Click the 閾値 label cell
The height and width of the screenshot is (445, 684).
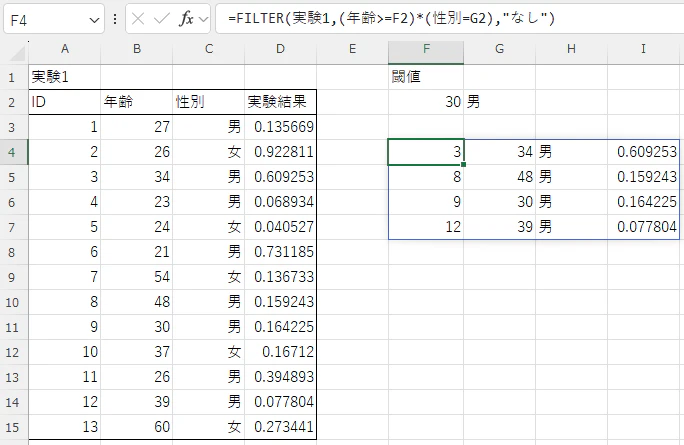(x=426, y=77)
